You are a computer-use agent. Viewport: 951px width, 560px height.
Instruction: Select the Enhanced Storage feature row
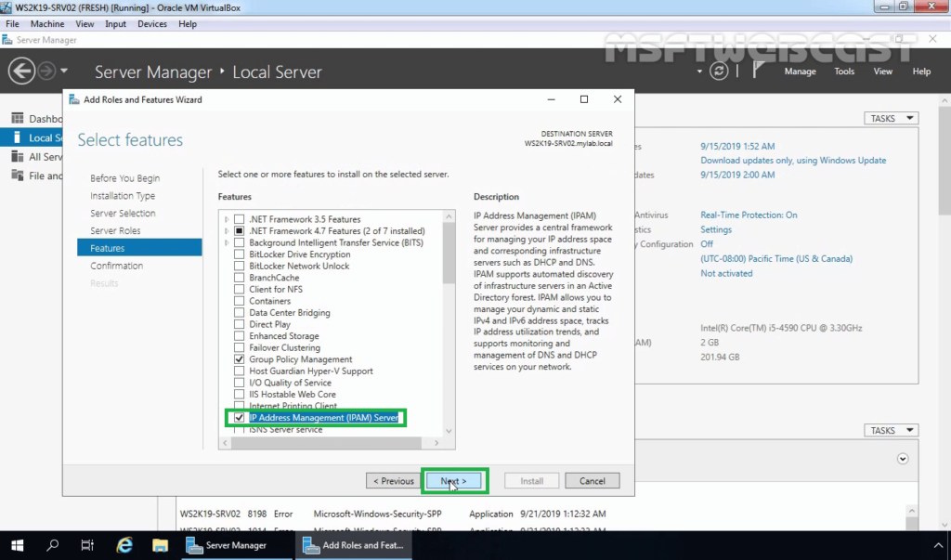click(284, 335)
